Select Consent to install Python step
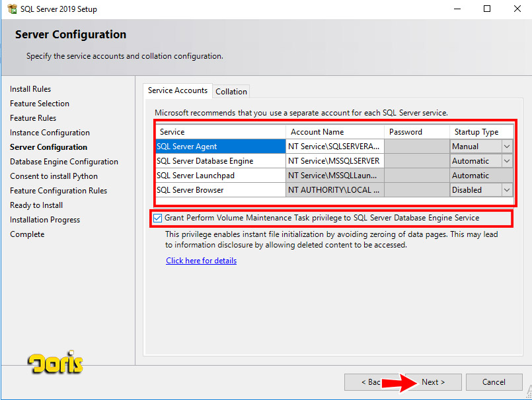Screen dimensions: 532x400 [54, 177]
